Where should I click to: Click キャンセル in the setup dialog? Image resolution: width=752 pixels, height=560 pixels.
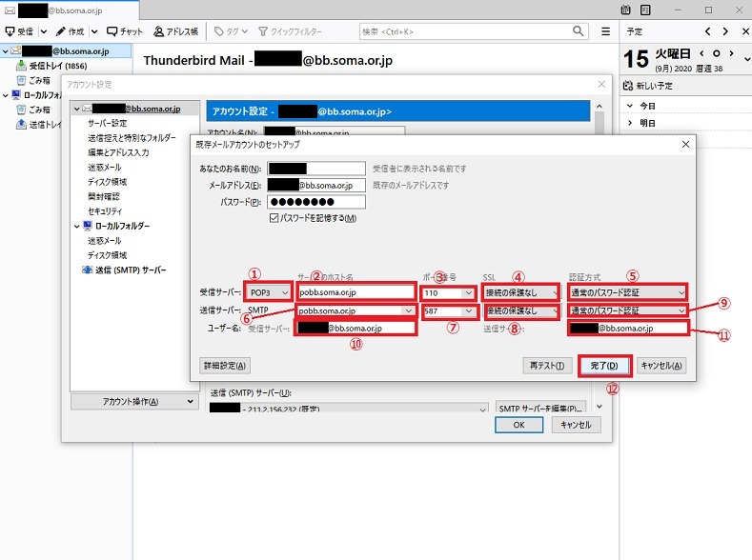(661, 366)
